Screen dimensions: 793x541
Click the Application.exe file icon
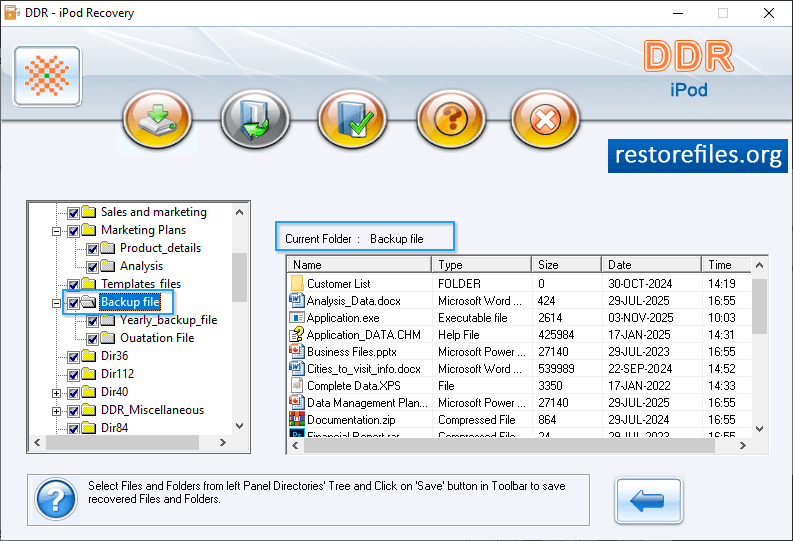pyautogui.click(x=296, y=318)
